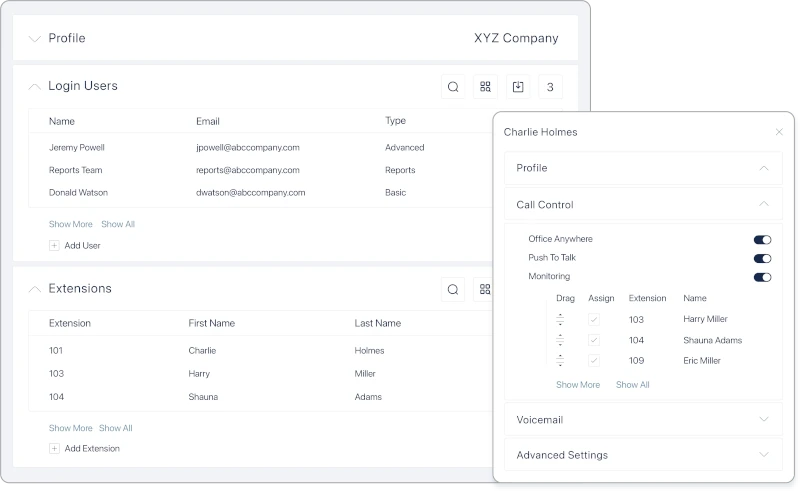
Task: Disable the Monitoring switch
Action: (762, 278)
